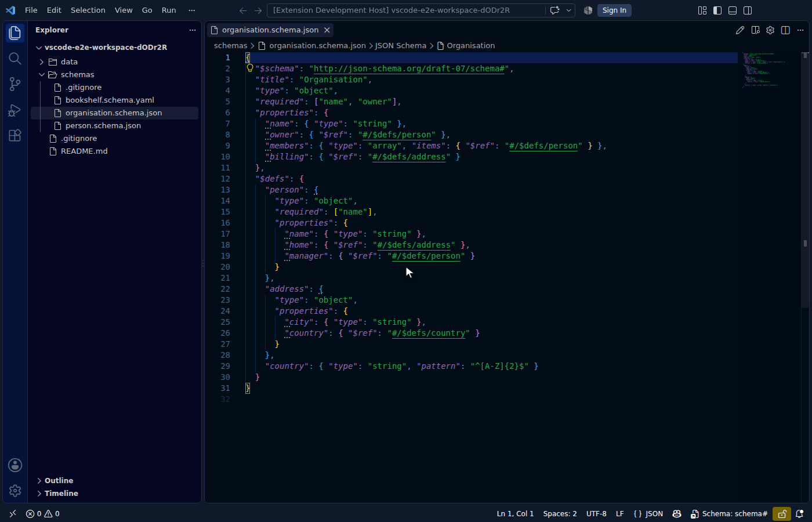Viewport: 812px width, 522px height.
Task: Show errors and warnings in Problems panel
Action: pyautogui.click(x=43, y=513)
